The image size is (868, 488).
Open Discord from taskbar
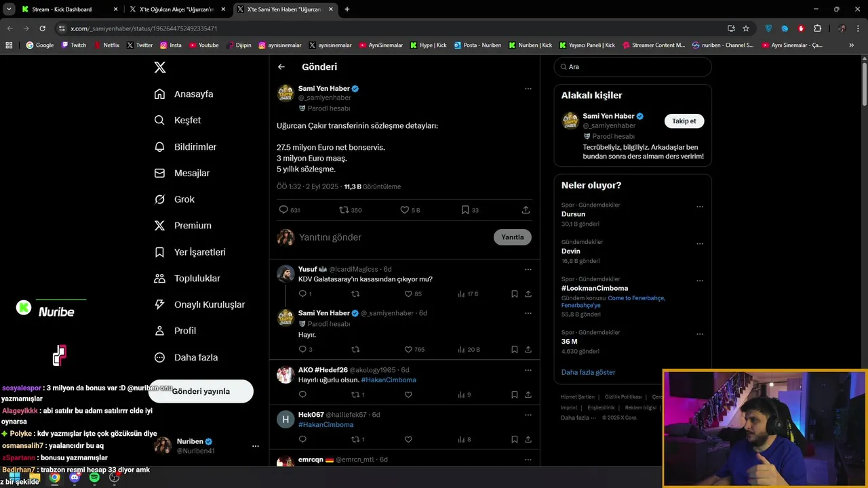[x=75, y=478]
